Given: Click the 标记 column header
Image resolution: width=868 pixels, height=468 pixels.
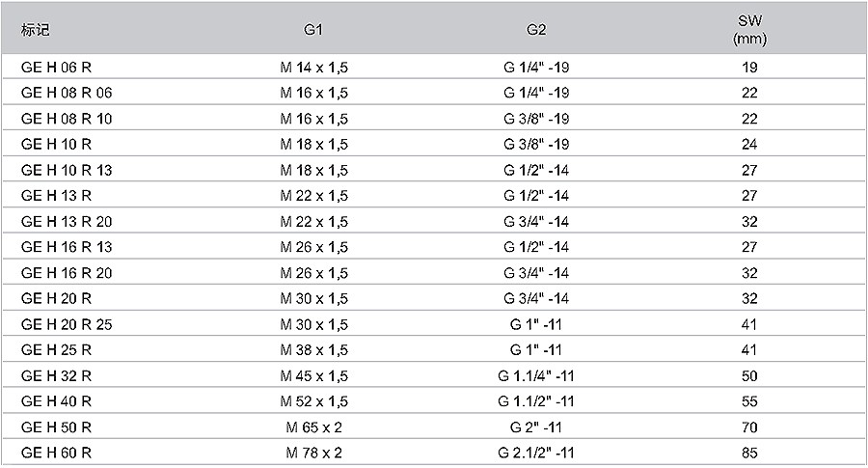Looking at the screenshot, I should click(x=36, y=29).
